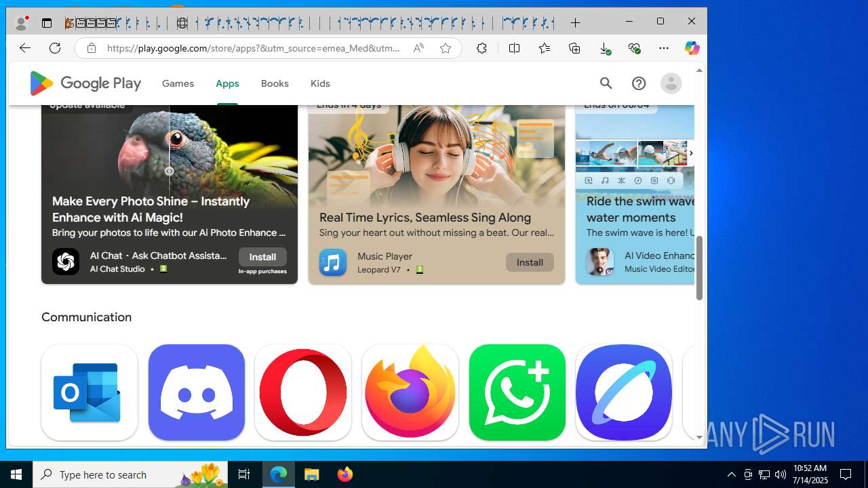Install Music Player by Leopard V7
This screenshot has height=488, width=868.
point(530,262)
